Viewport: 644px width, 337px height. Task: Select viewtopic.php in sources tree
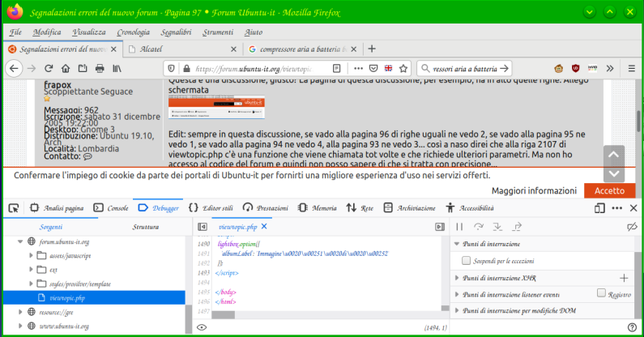click(x=94, y=298)
